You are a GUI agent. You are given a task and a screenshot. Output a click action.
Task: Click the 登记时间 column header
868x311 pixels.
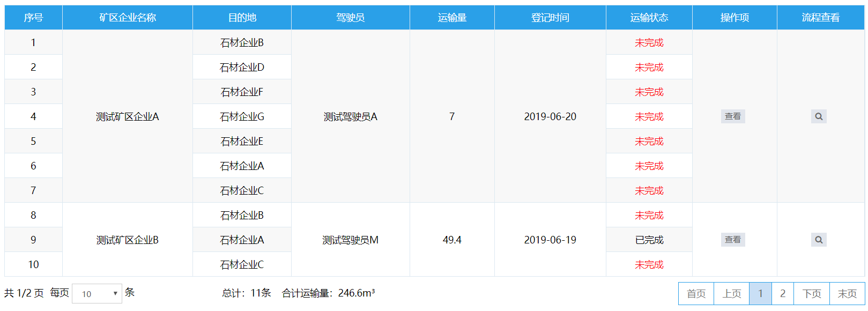click(550, 17)
